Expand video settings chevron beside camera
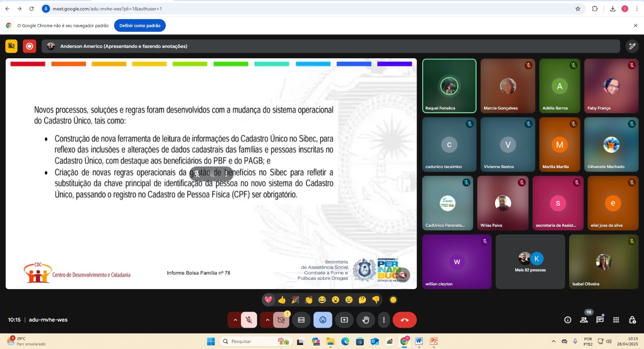Screen dimensions: 644x349 (267, 320)
